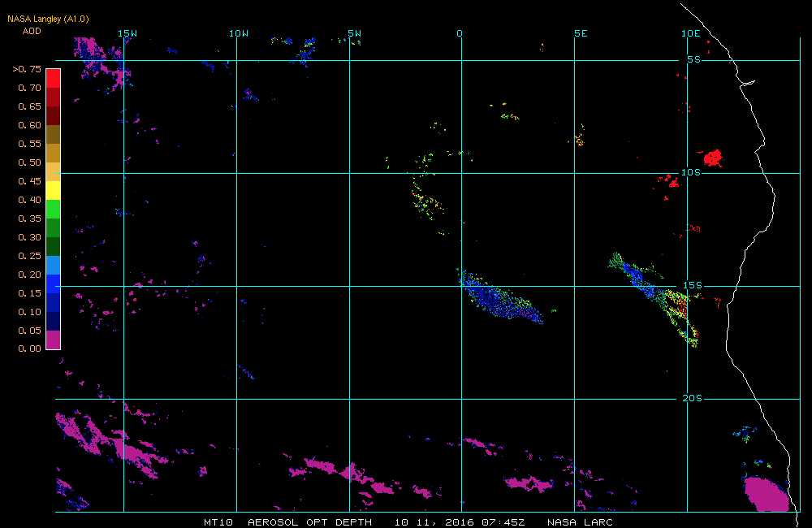This screenshot has height=528, width=812.
Task: Pick the magenta bottom colorbar swatch
Action: point(54,340)
